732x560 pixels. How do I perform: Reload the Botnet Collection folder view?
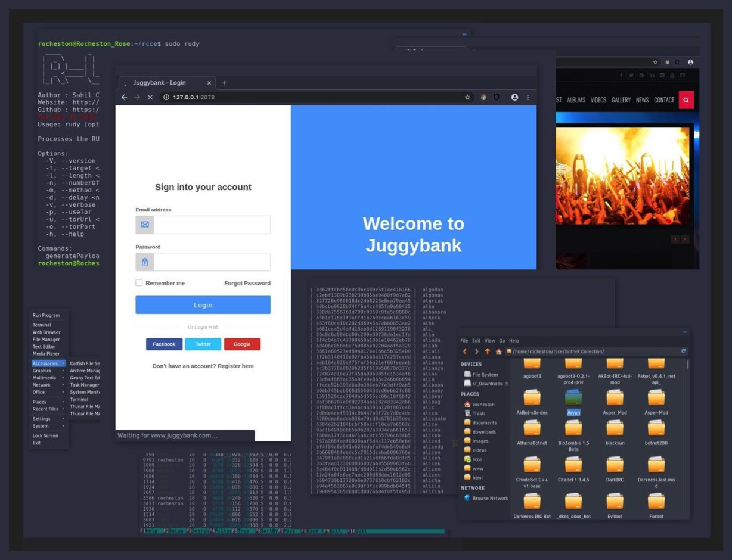(683, 351)
